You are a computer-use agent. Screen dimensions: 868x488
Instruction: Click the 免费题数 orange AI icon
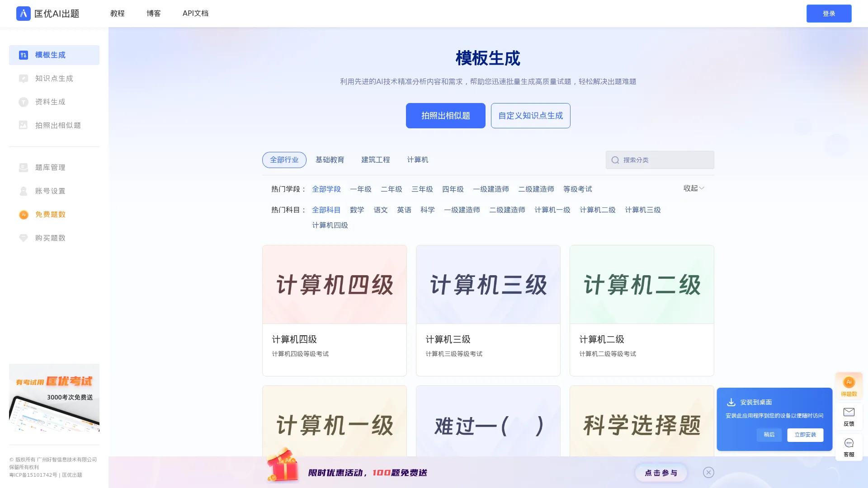(24, 215)
